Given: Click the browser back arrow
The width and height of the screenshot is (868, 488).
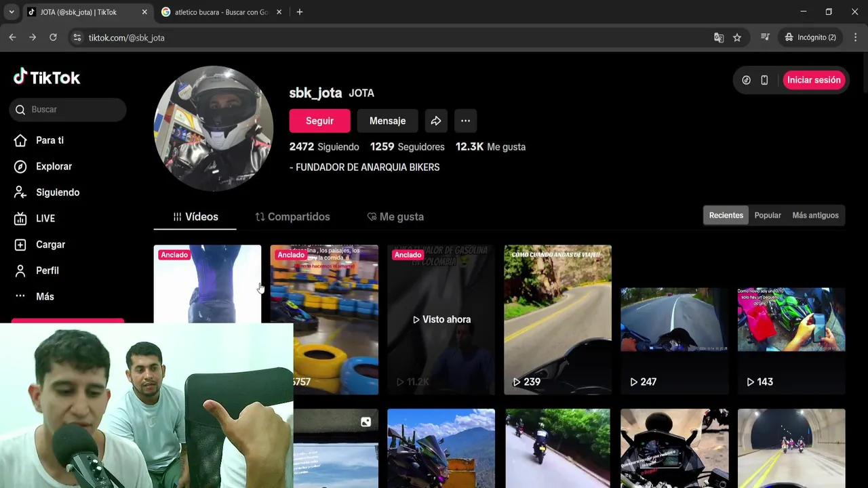Looking at the screenshot, I should [x=12, y=37].
